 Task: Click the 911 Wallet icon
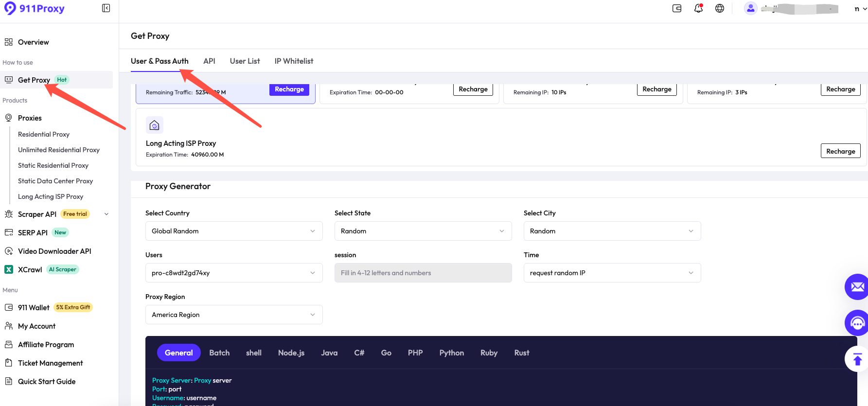tap(9, 307)
